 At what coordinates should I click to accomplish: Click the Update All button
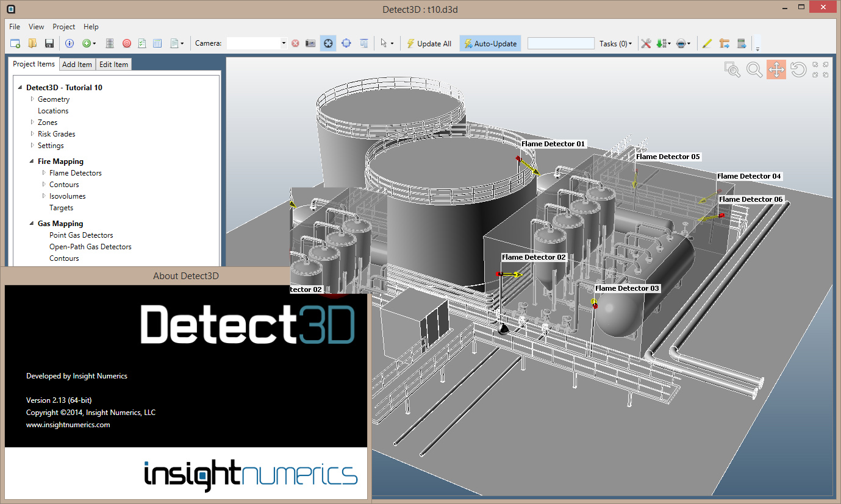429,43
